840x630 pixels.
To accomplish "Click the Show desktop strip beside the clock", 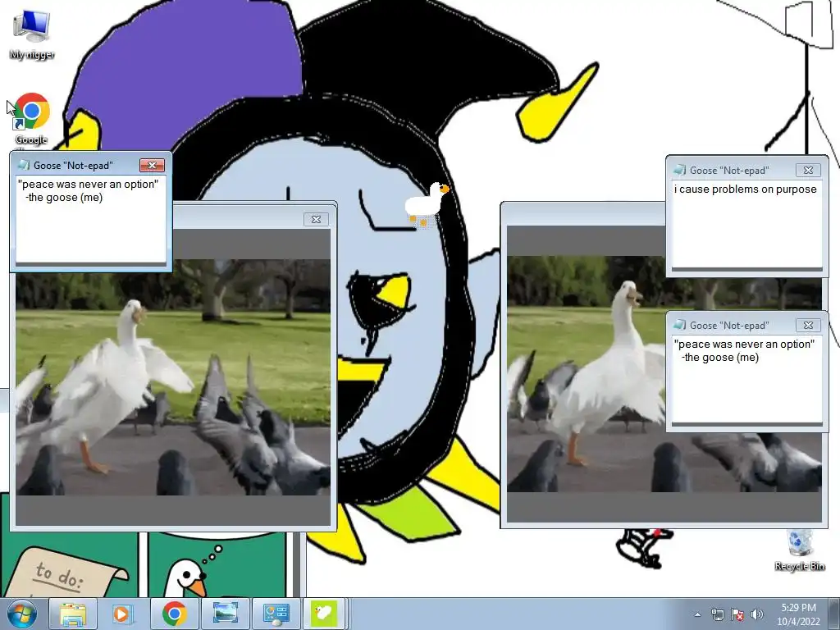I will 834,614.
